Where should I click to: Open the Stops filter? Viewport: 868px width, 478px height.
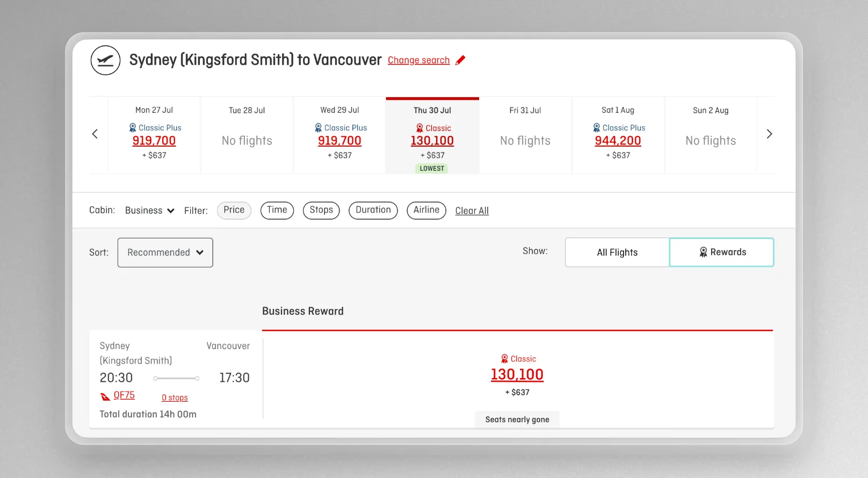(321, 210)
